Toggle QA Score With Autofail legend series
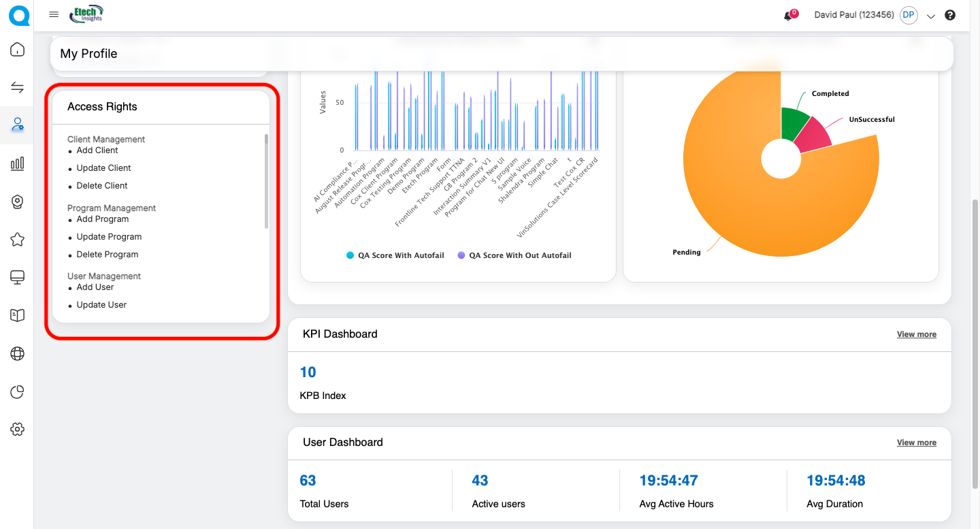This screenshot has height=529, width=980. click(395, 255)
